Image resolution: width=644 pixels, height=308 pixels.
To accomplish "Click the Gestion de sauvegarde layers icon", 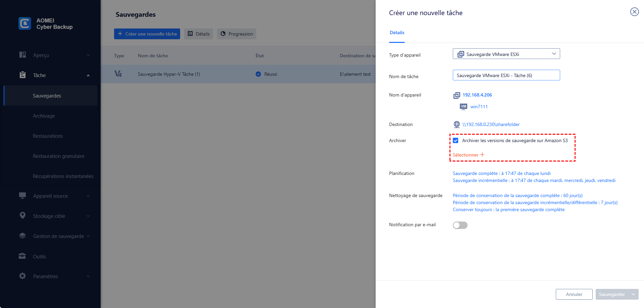I will pos(22,236).
